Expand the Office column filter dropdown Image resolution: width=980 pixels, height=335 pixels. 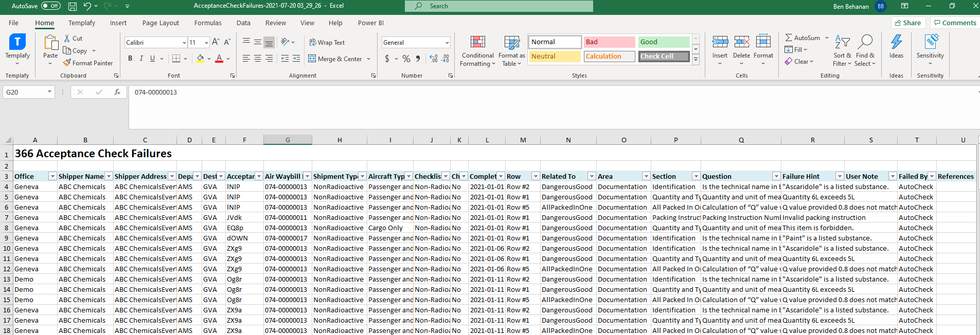coord(52,176)
